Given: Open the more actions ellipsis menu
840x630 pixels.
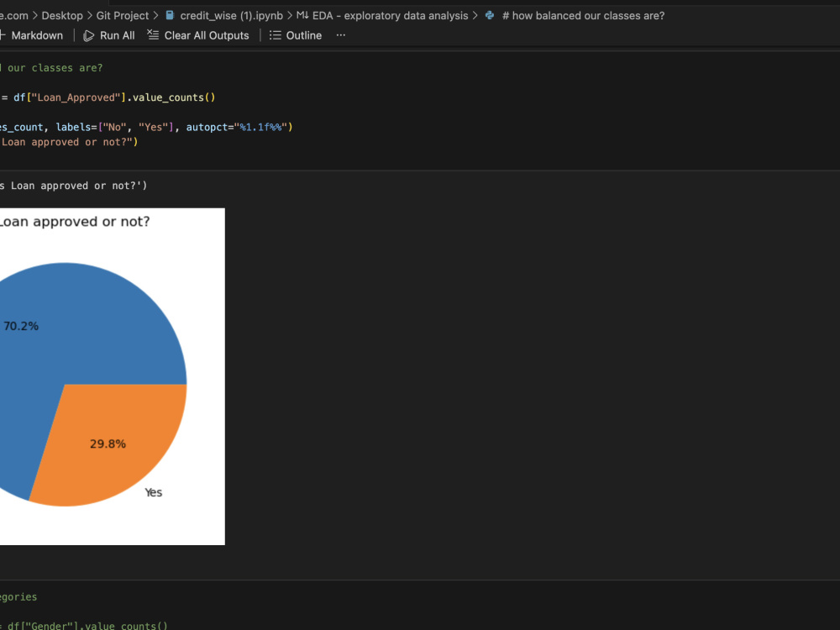Looking at the screenshot, I should pyautogui.click(x=341, y=35).
